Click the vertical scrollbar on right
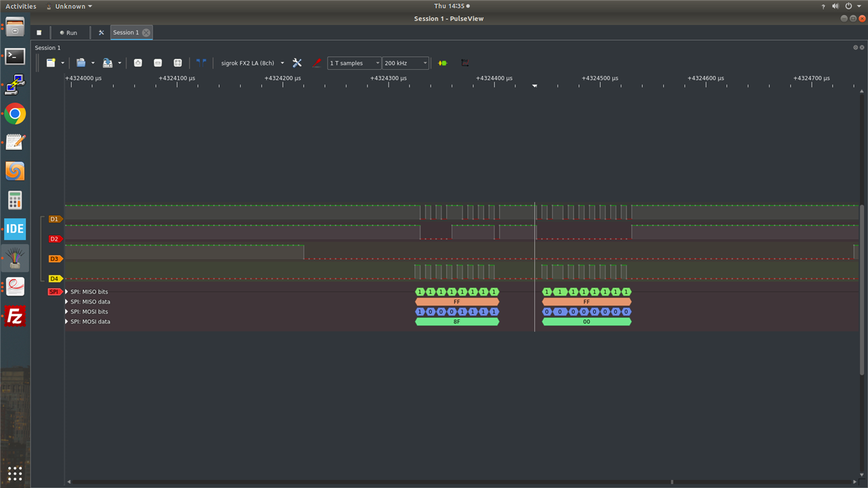This screenshot has width=868, height=488. point(863,289)
